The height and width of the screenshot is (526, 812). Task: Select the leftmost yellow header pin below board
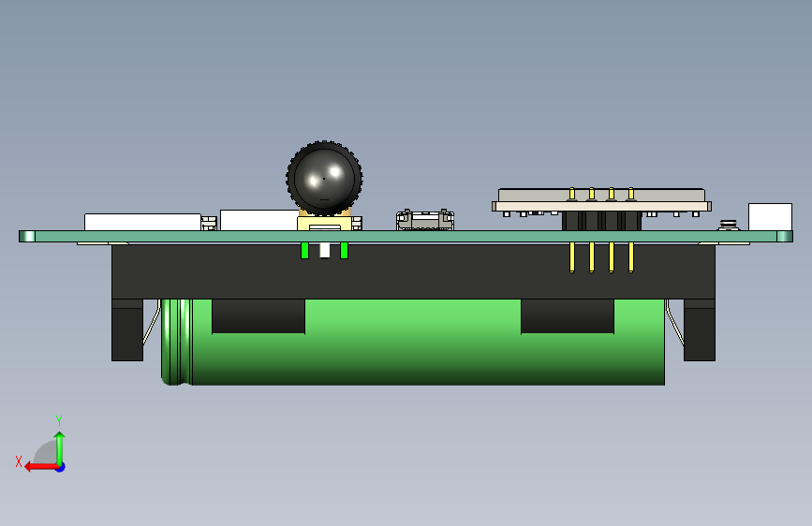571,257
